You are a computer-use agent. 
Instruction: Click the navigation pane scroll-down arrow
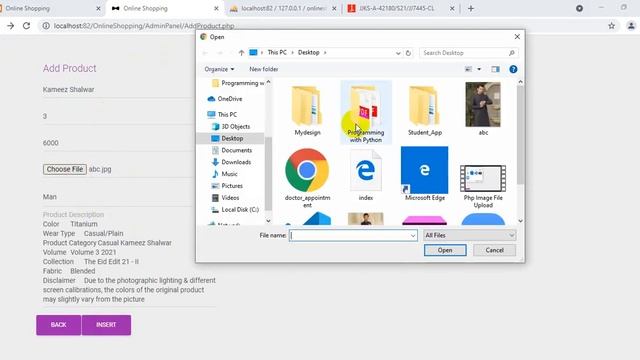click(x=268, y=221)
